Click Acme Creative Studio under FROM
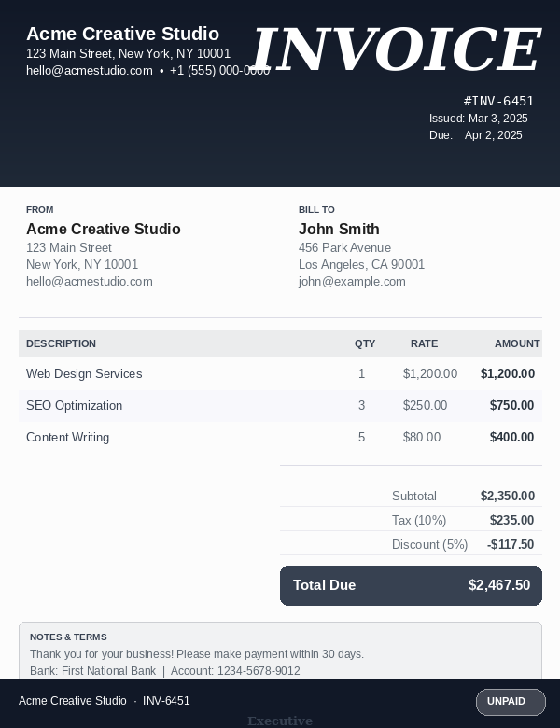 (104, 229)
